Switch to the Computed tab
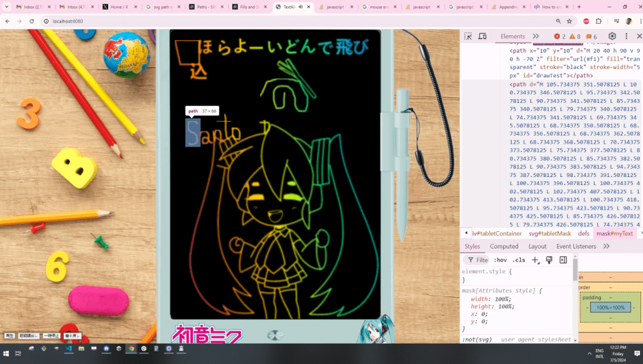643x364 pixels. (x=504, y=246)
